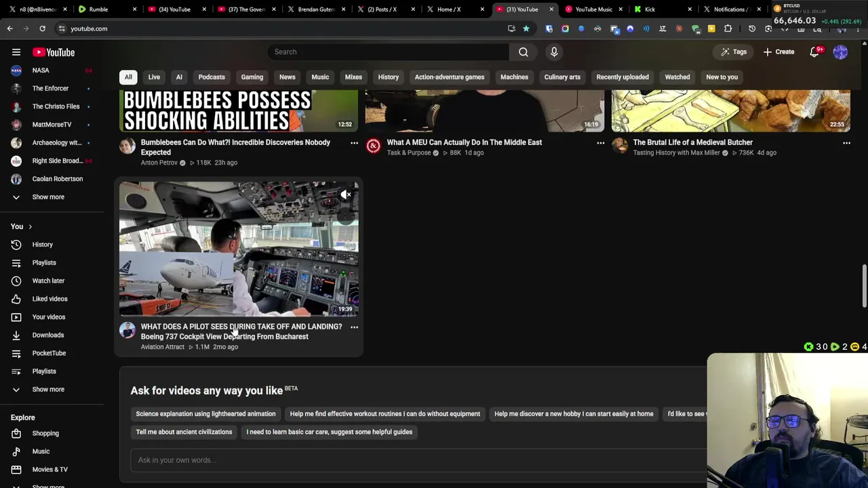The height and width of the screenshot is (488, 868).
Task: Open Tasting History channel avatar
Action: [620, 146]
